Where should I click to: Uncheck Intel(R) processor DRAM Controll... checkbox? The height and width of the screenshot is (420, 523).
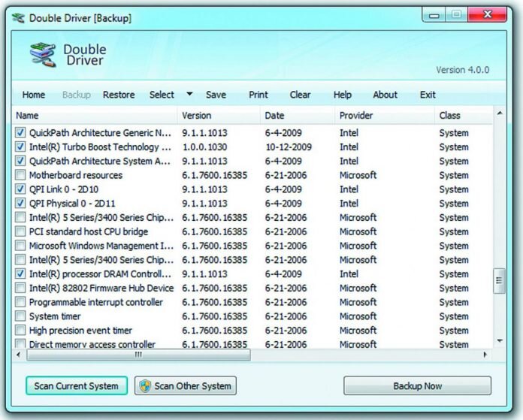(x=20, y=273)
